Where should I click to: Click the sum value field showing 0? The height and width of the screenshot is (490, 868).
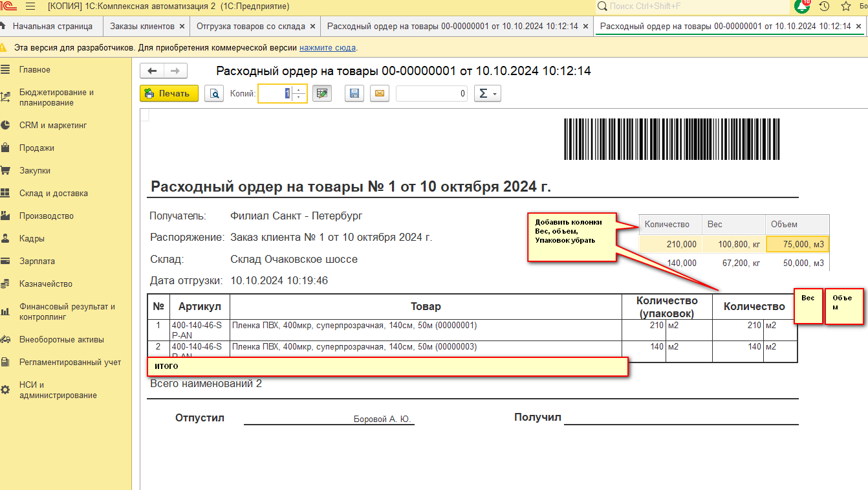[431, 94]
